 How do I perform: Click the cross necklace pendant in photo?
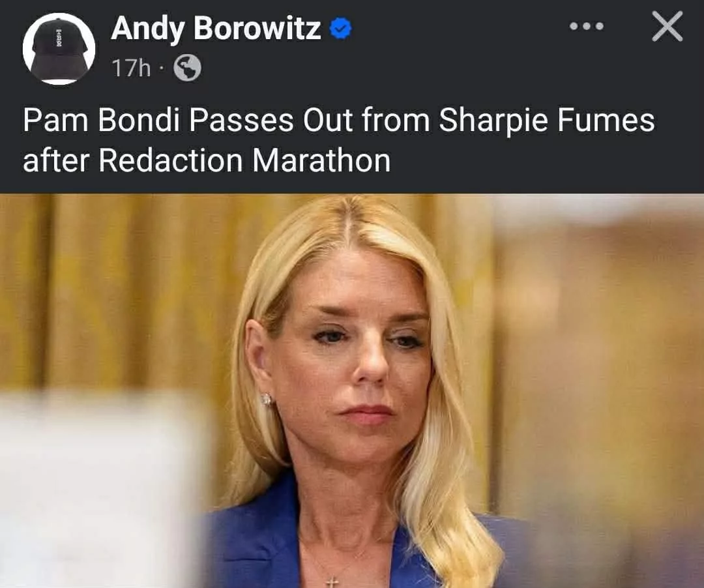pos(331,583)
